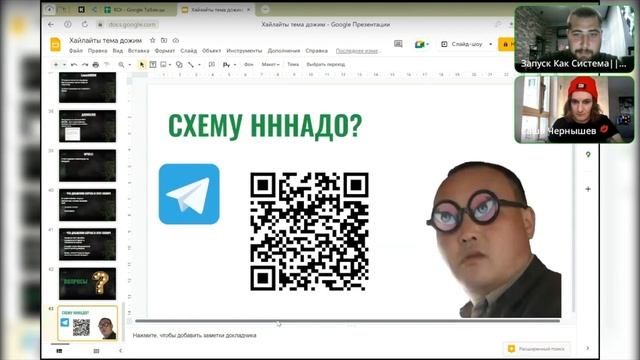Switch to the Google Таблицы browser tab

[139, 9]
